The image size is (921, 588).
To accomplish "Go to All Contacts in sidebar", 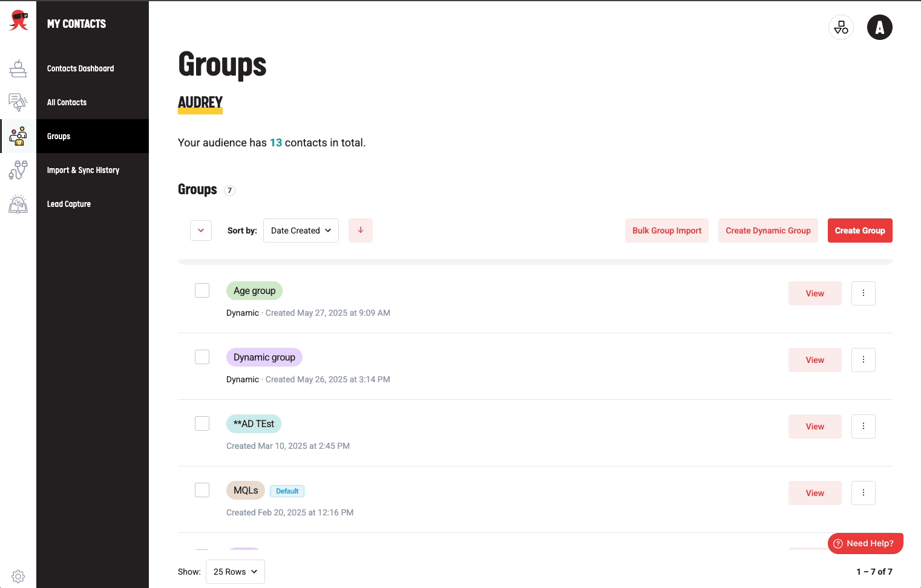I will (67, 102).
